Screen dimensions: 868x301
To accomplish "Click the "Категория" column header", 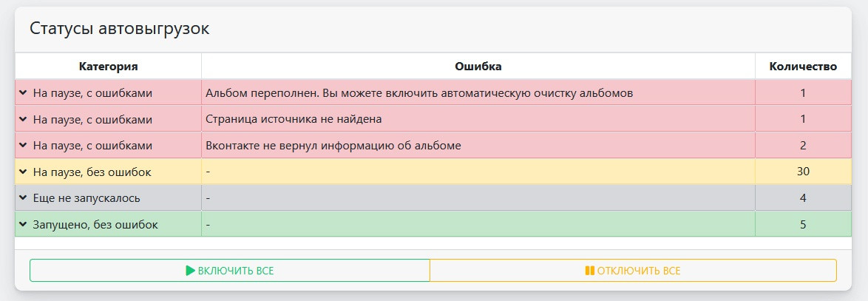I will pos(108,67).
